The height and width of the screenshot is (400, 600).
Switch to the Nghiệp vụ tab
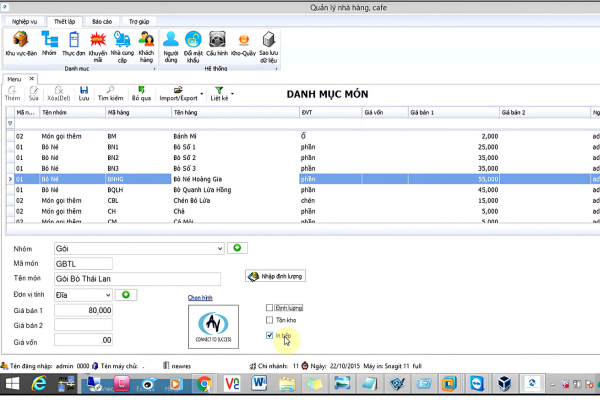click(x=24, y=21)
